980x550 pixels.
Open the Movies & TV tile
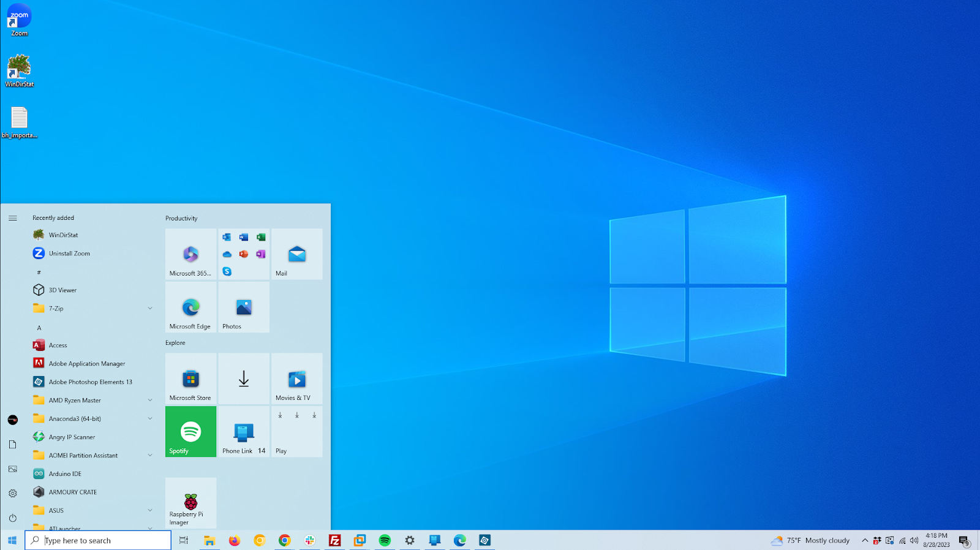click(297, 379)
